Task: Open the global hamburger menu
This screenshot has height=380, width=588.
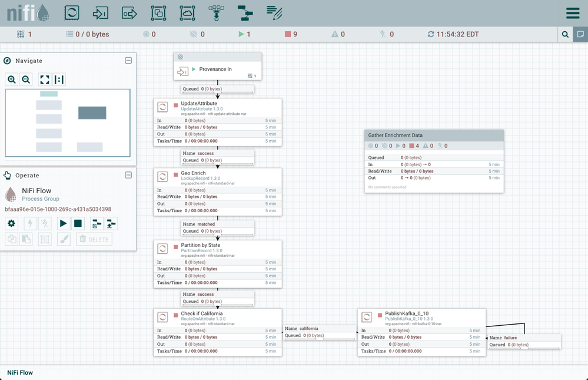Action: pos(572,13)
